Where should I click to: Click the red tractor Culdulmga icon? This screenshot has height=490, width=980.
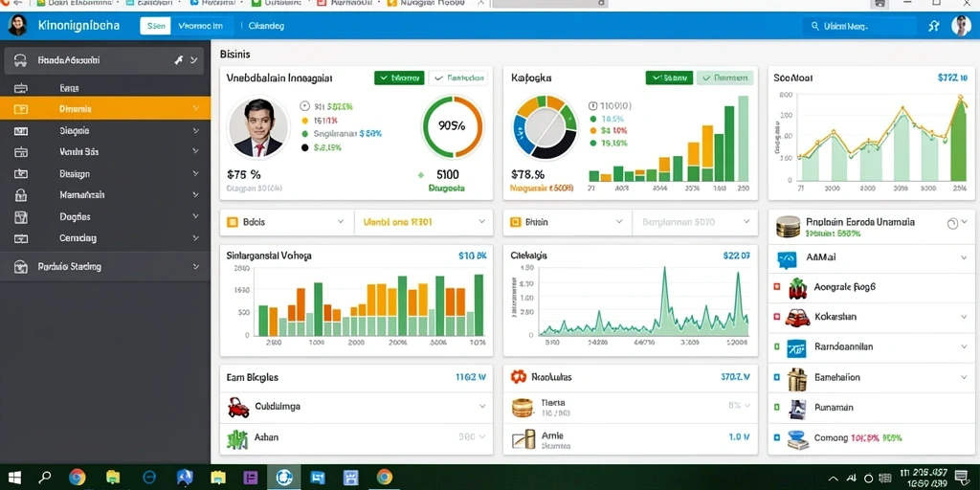pyautogui.click(x=238, y=408)
